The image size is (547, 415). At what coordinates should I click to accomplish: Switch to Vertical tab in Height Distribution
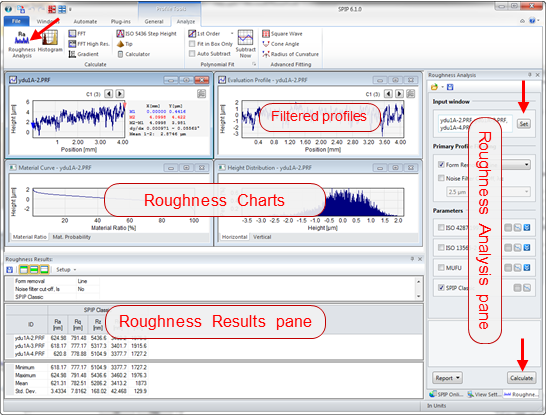point(262,237)
